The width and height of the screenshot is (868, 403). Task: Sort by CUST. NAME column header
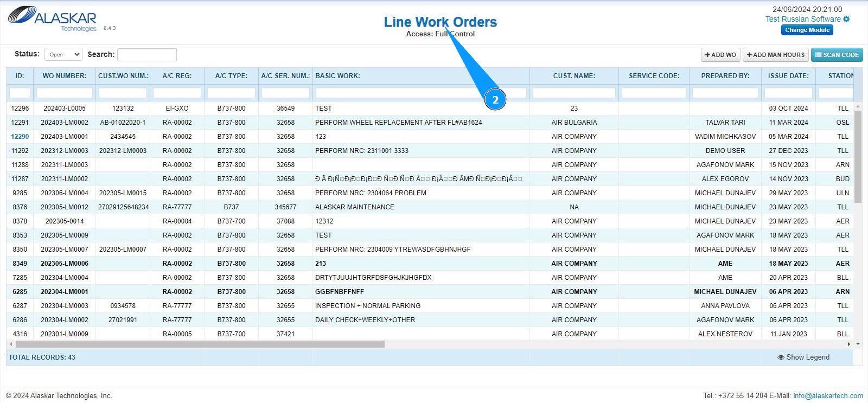(574, 76)
